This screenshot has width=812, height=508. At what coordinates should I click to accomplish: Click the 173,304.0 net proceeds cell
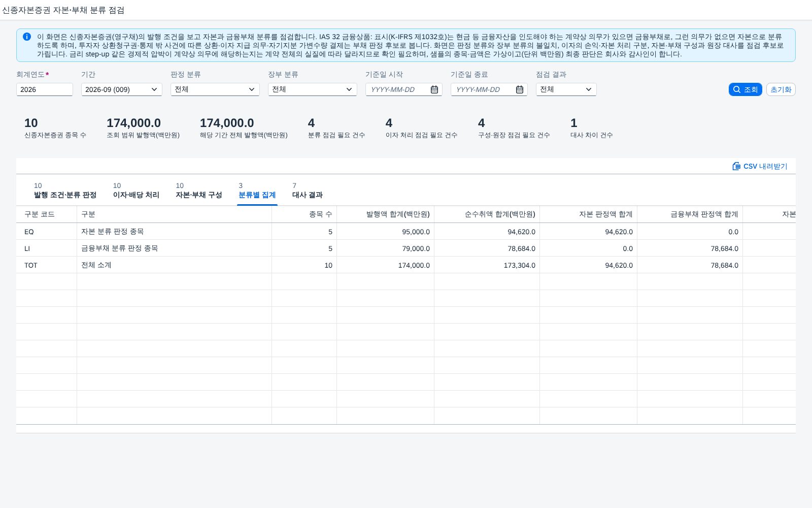[x=487, y=265]
